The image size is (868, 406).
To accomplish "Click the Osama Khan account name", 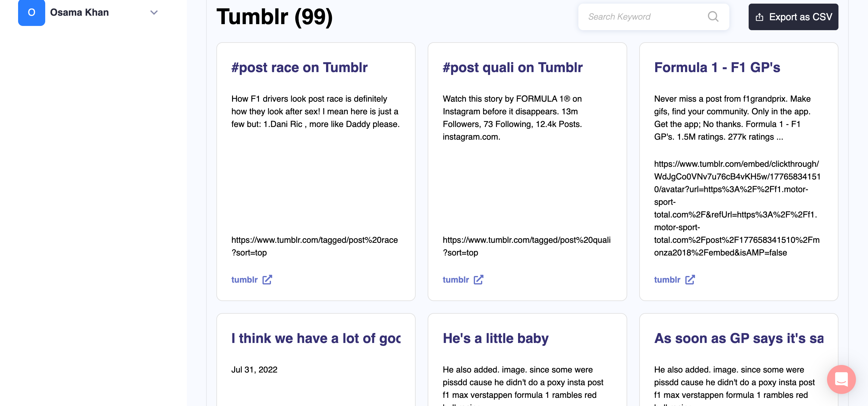I will point(79,12).
